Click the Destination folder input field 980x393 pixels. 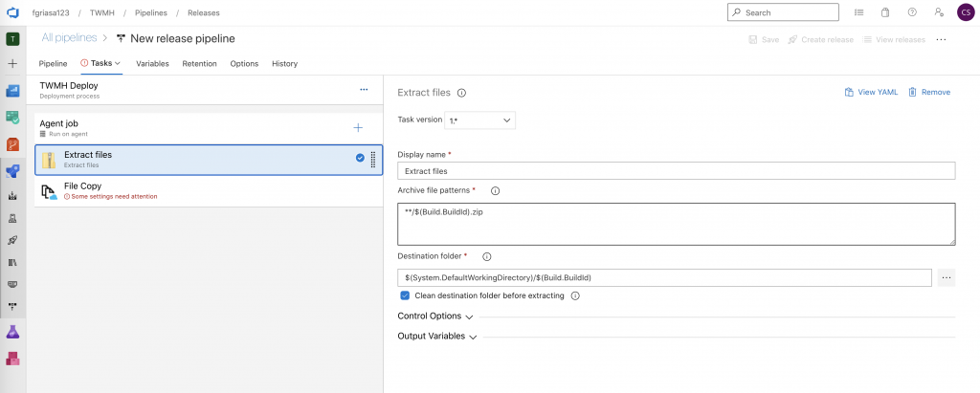coord(665,277)
